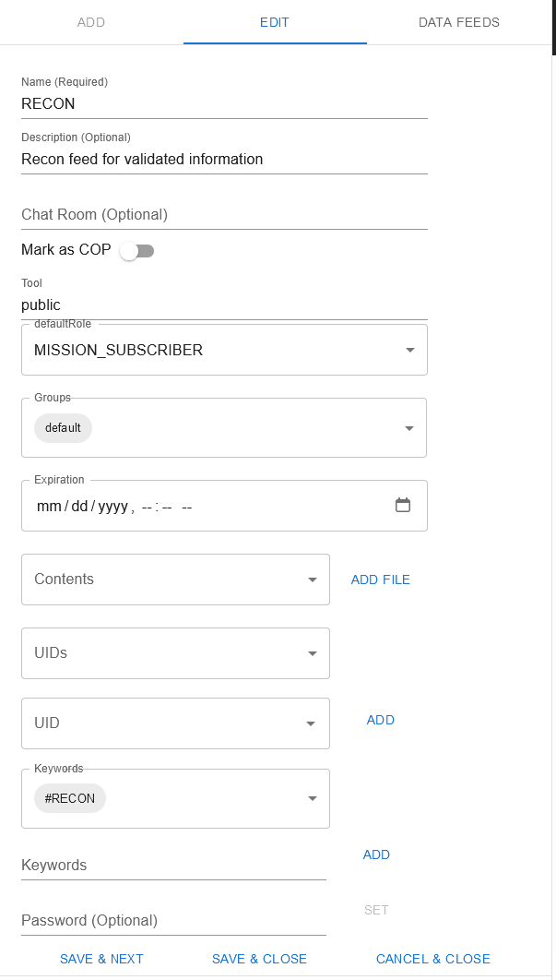The height and width of the screenshot is (980, 556).
Task: Click the Password (Optional) input field
Action: (x=173, y=920)
